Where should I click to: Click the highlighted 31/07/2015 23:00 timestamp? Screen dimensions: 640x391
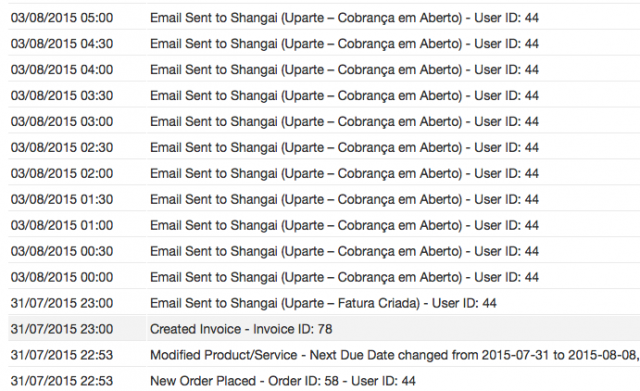click(x=62, y=329)
